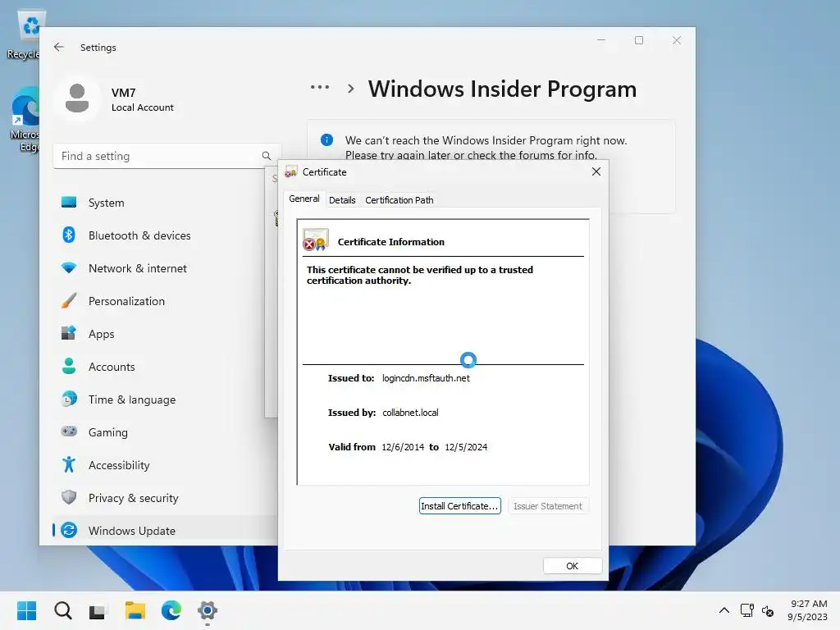The height and width of the screenshot is (630, 840).
Task: Select the General tab in Certificate dialog
Action: 304,199
